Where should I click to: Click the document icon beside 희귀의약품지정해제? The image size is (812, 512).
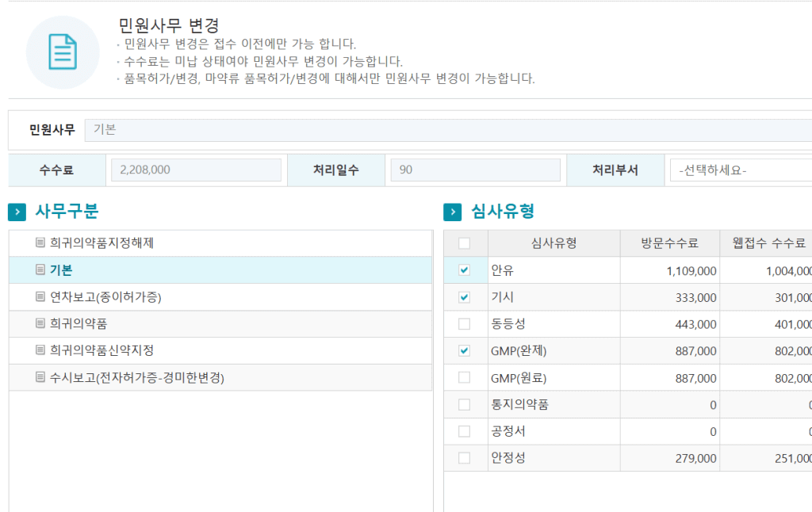(x=40, y=243)
